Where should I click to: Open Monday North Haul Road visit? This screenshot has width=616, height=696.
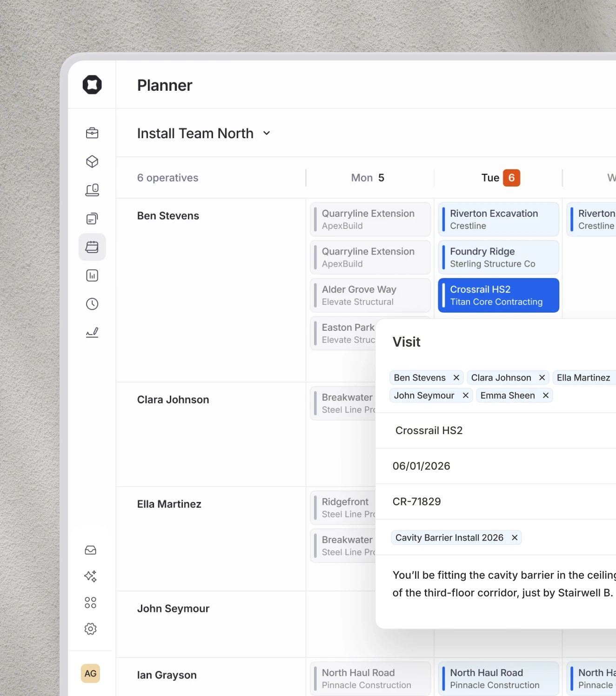point(370,678)
